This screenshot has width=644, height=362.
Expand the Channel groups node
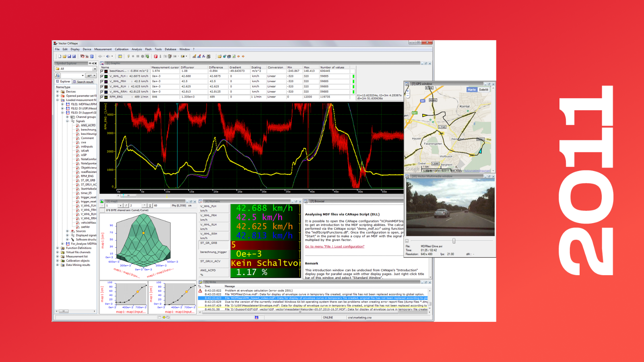[x=67, y=117]
